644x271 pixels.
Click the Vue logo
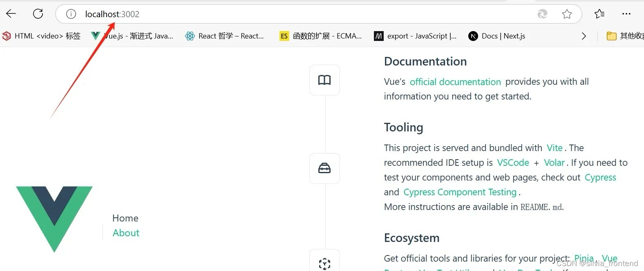click(54, 219)
